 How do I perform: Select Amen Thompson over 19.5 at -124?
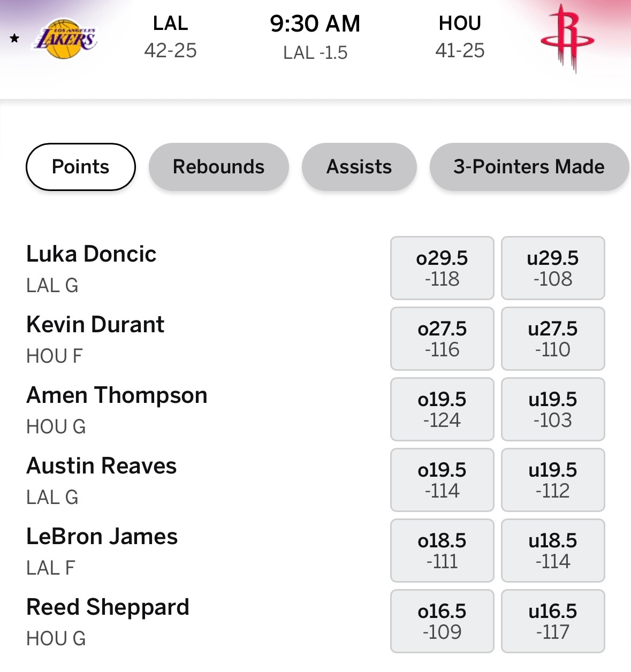442,409
